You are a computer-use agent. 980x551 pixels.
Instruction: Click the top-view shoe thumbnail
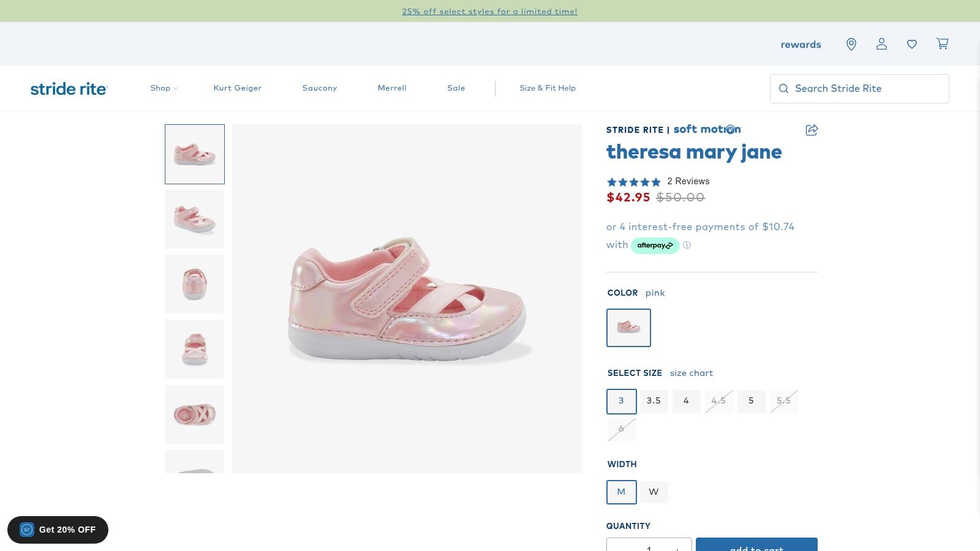[195, 414]
